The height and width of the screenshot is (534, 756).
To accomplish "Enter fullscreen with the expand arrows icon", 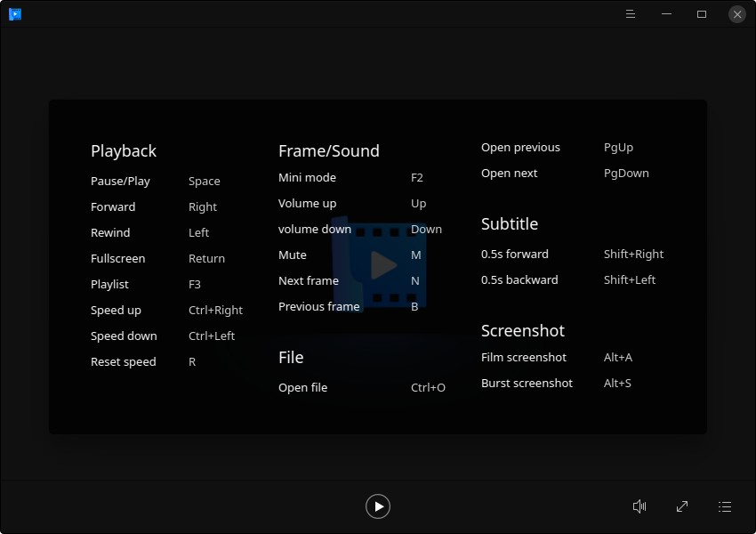I will tap(682, 506).
